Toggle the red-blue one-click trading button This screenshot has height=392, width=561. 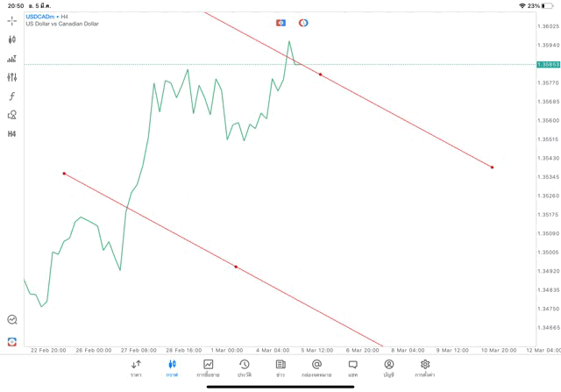280,23
